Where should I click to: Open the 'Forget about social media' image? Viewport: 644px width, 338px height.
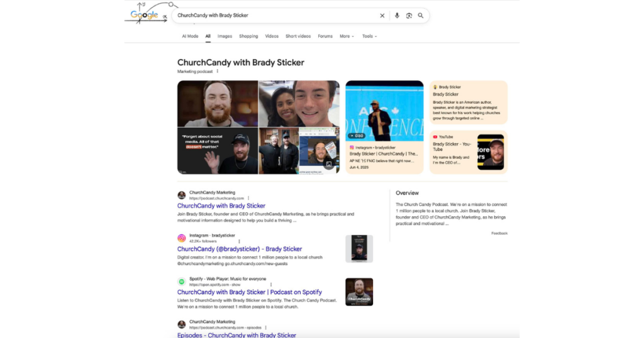click(x=218, y=151)
